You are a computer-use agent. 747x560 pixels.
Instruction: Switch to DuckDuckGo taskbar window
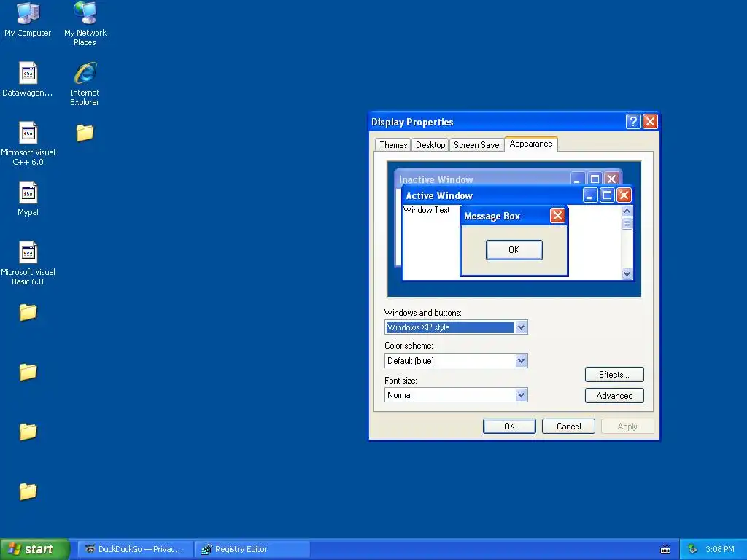pyautogui.click(x=135, y=549)
